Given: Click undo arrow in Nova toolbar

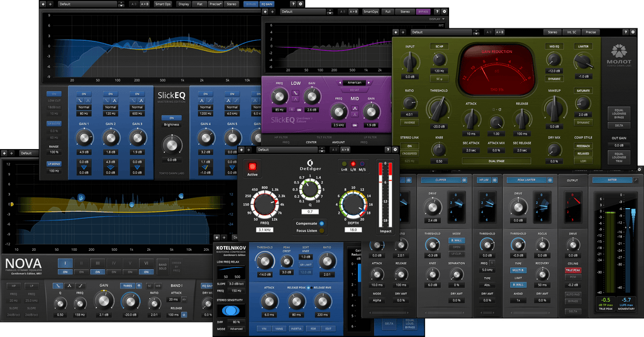Looking at the screenshot, I should click(4, 153).
